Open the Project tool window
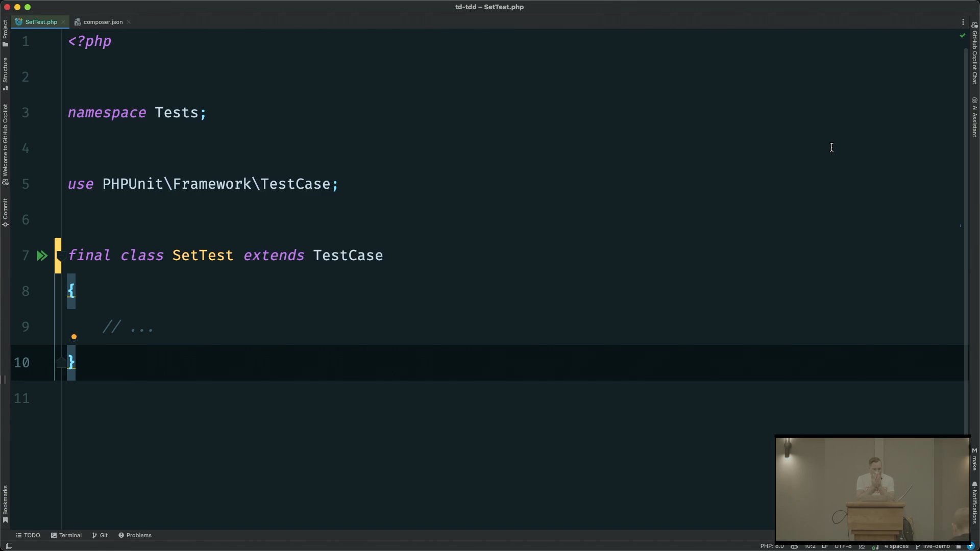Viewport: 980px width, 551px height. (5, 33)
